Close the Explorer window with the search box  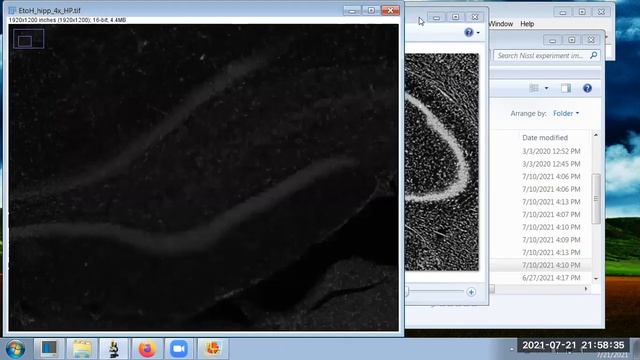point(591,40)
